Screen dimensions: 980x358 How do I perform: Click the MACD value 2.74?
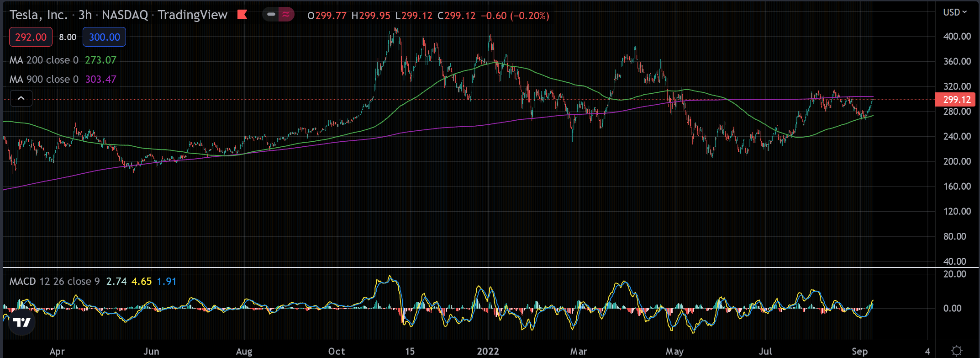(x=116, y=281)
